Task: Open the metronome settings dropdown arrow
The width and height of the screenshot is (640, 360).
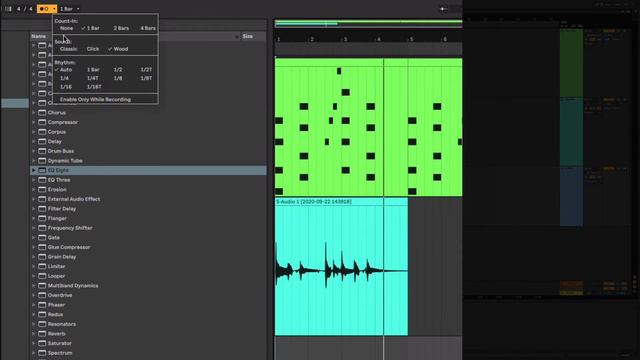Action: click(54, 9)
